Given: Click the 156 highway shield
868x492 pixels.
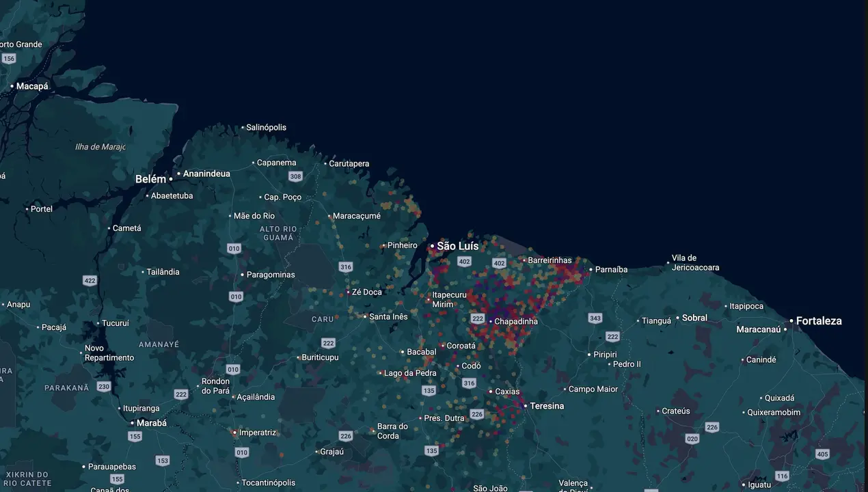Looking at the screenshot, I should point(8,59).
